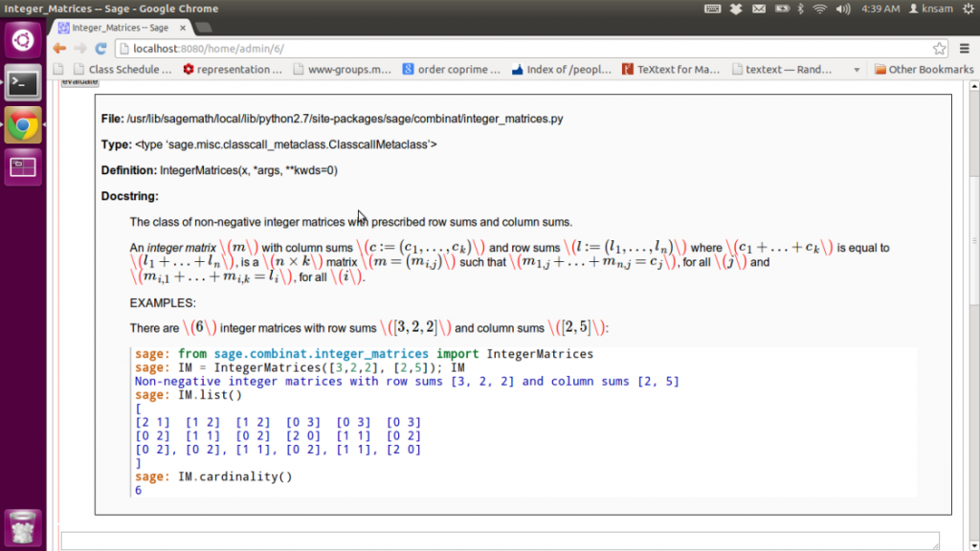Open the clock showing 4:39 AM
The width and height of the screenshot is (980, 551).
880,9
